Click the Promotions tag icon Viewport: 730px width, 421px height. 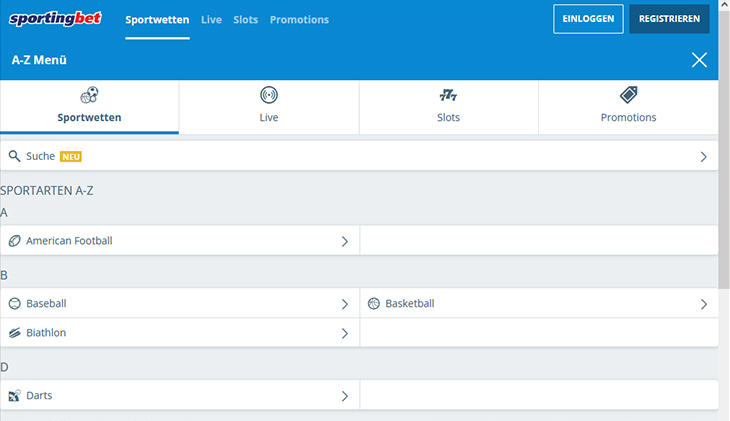629,95
